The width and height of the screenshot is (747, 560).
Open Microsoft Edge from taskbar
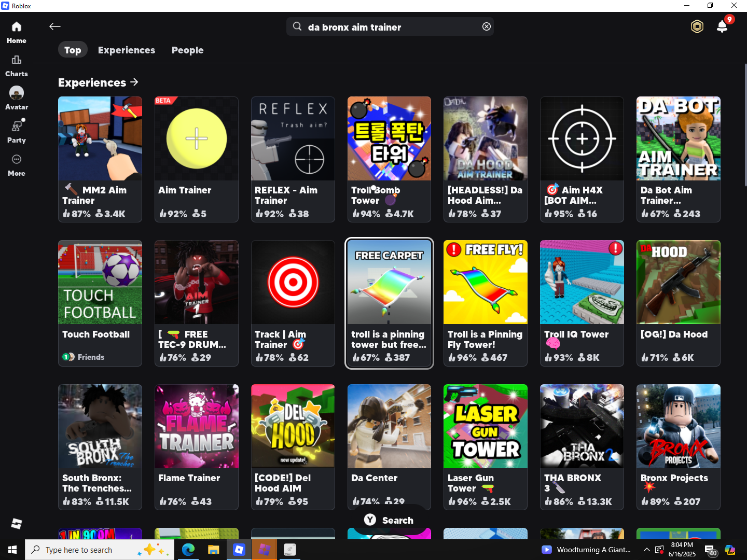[188, 550]
